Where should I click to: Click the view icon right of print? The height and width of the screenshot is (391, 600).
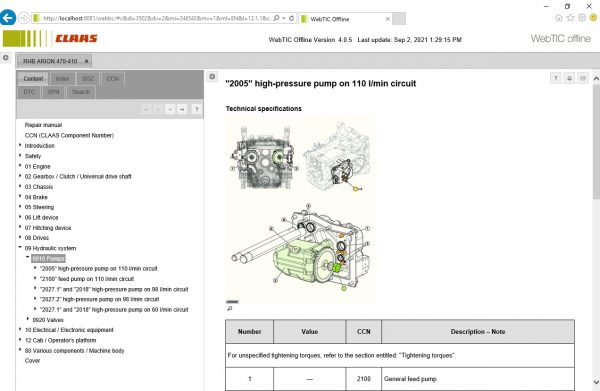583,78
